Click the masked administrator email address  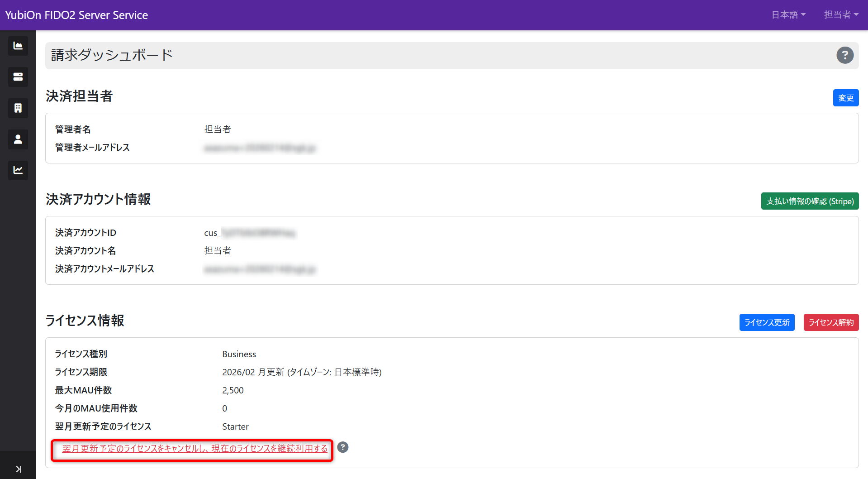click(x=260, y=148)
